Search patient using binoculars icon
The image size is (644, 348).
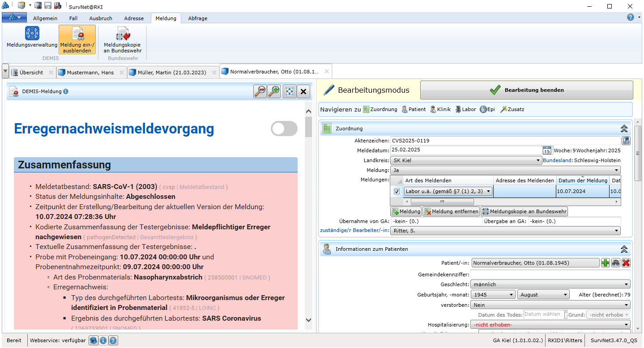point(616,263)
